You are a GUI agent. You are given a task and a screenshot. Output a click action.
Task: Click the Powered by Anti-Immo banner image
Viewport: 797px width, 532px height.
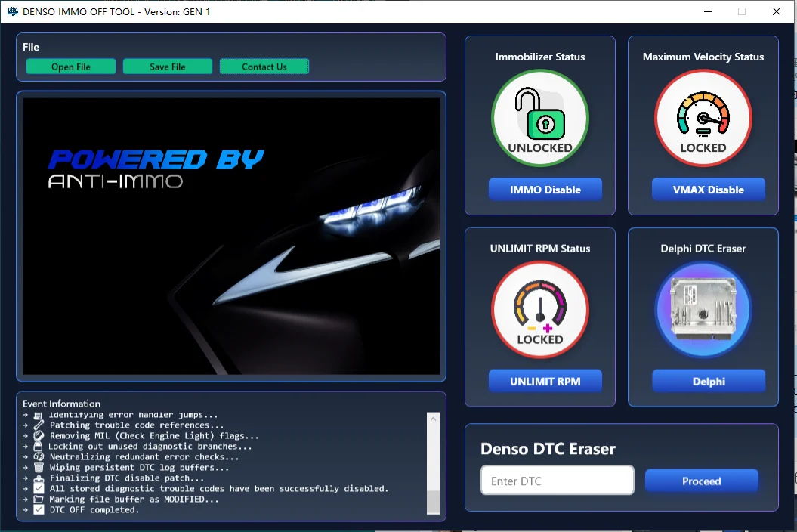coord(231,236)
